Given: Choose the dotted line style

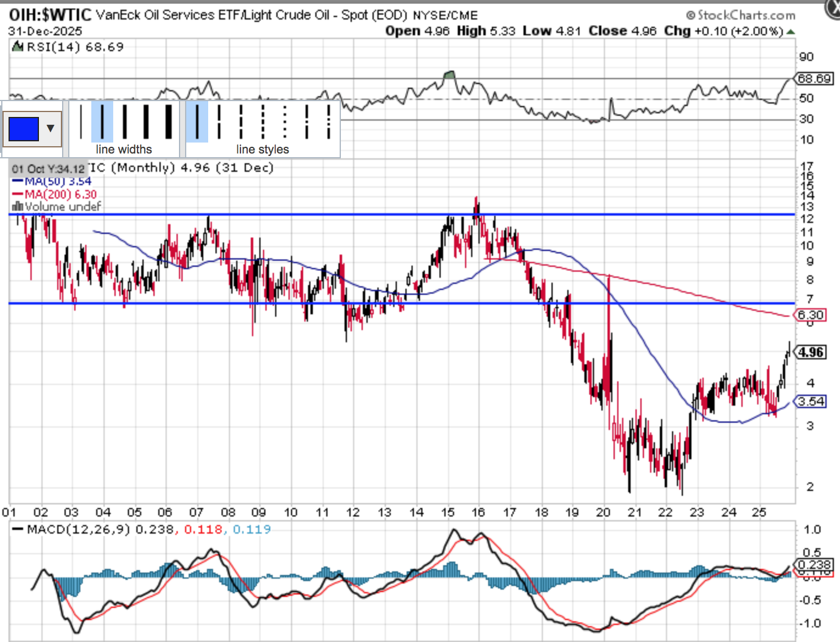Looking at the screenshot, I should coord(285,121).
